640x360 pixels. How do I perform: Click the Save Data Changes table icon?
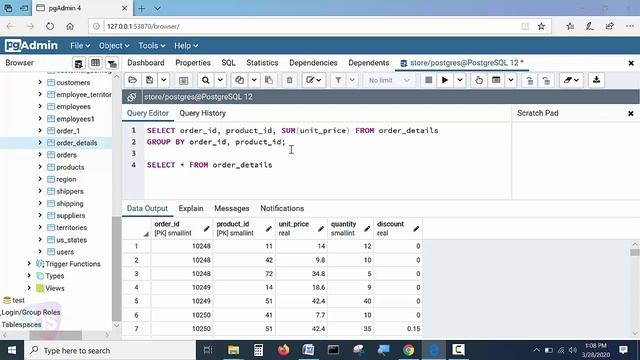click(184, 80)
